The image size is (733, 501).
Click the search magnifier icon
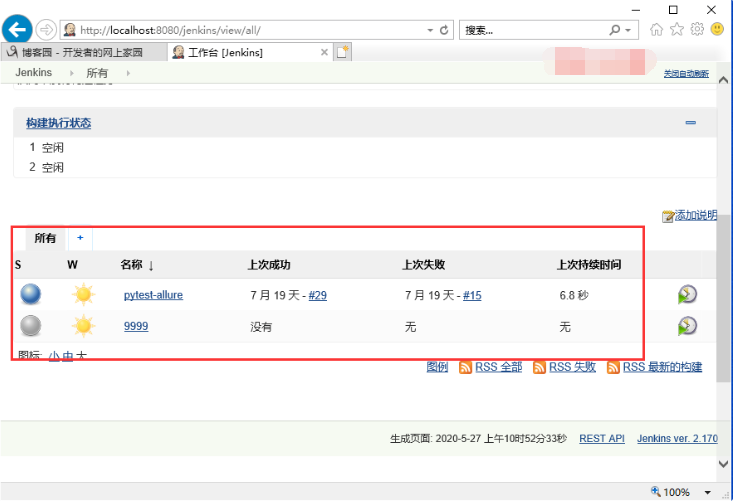point(615,30)
